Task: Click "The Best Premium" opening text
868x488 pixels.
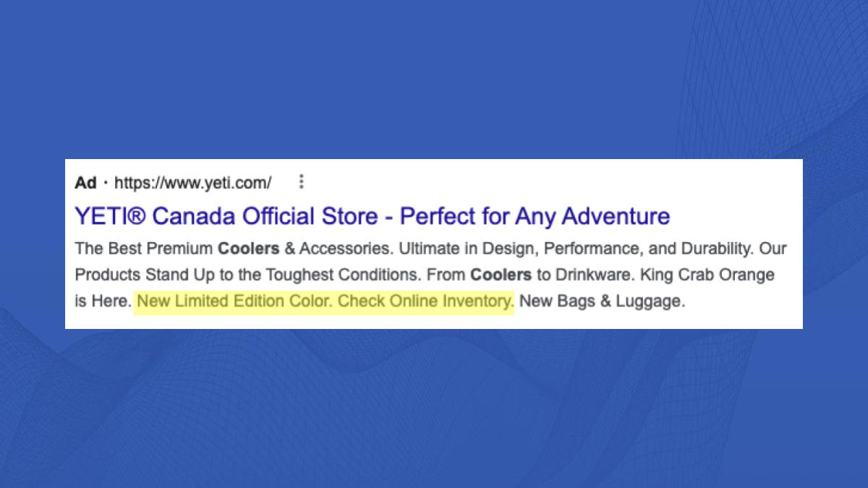Action: 144,249
